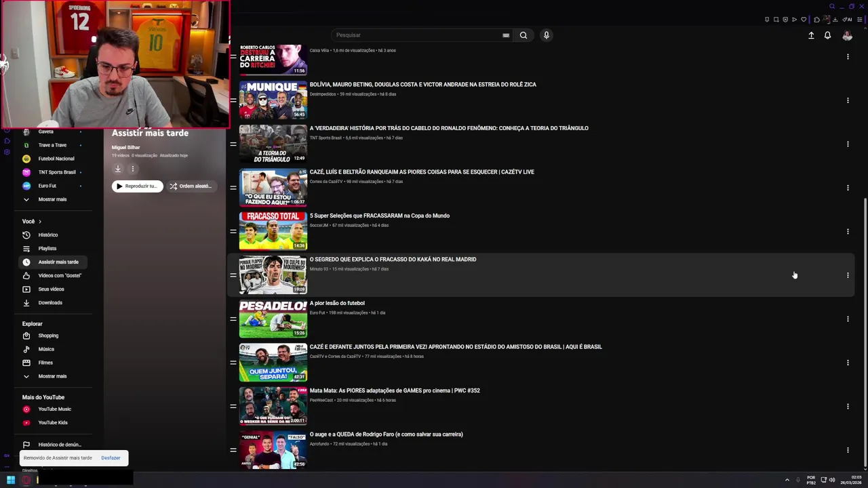This screenshot has width=868, height=488.
Task: Open PESADELO thumbnail of worst injury video
Action: [273, 319]
